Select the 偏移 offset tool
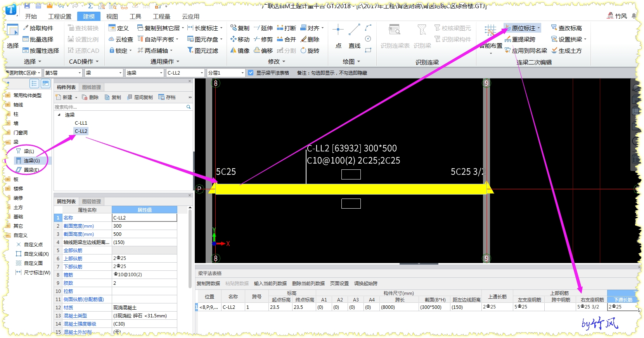The width and height of the screenshot is (644, 338). 263,51
